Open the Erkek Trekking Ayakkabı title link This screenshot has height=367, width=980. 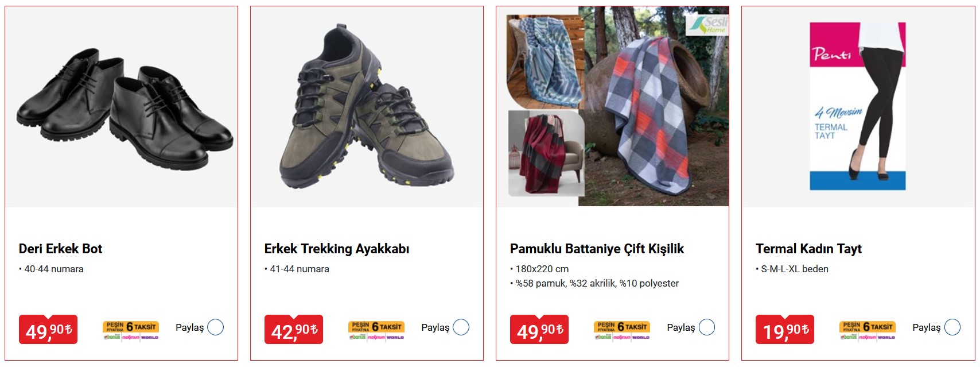[x=337, y=249]
